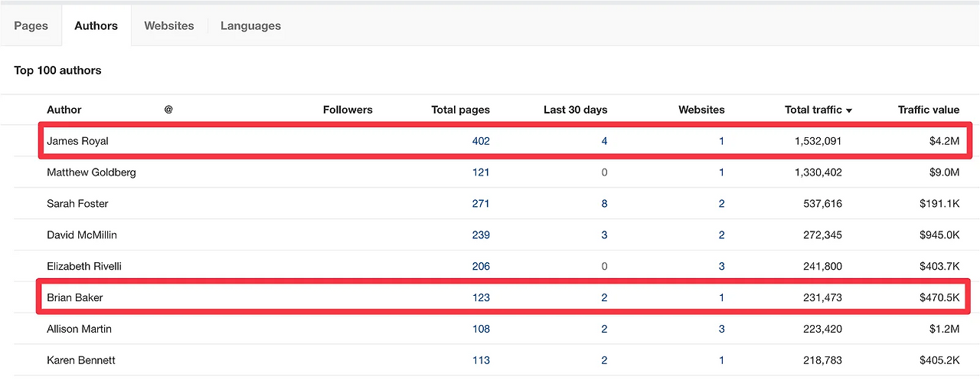Switch to the Pages tab
Screen dimensions: 980x384
point(31,25)
